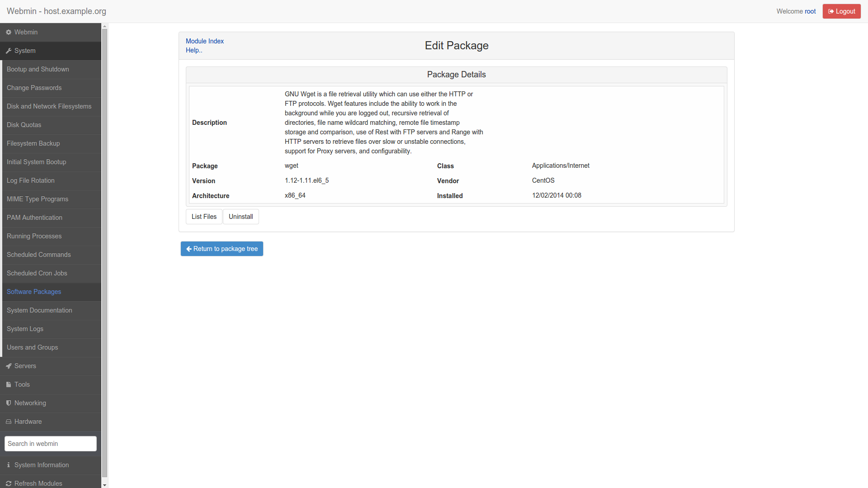Open Change Passwords module
868x488 pixels.
point(52,88)
